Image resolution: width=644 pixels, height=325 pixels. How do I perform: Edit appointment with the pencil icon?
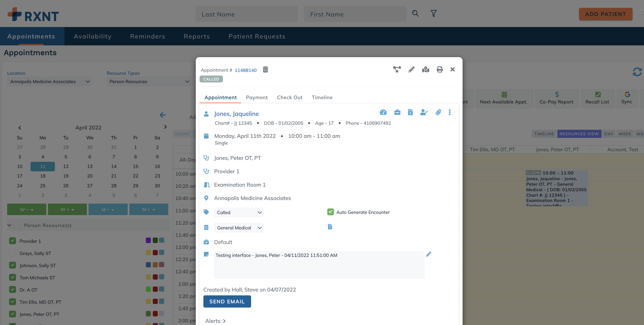click(411, 70)
